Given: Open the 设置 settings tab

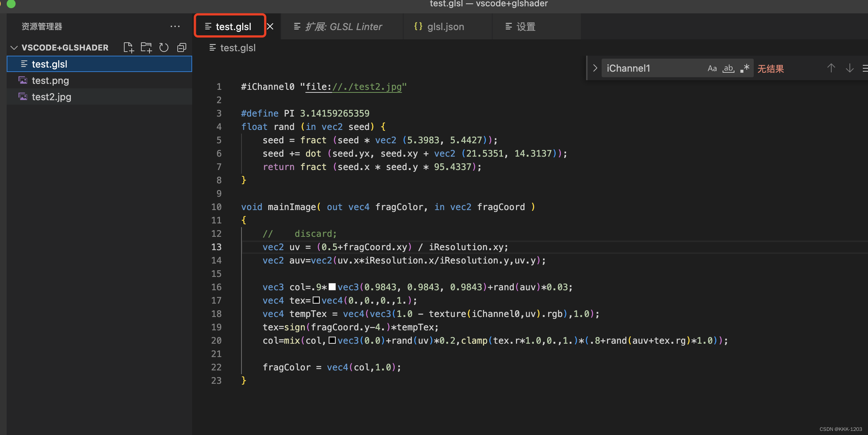Looking at the screenshot, I should pos(526,27).
